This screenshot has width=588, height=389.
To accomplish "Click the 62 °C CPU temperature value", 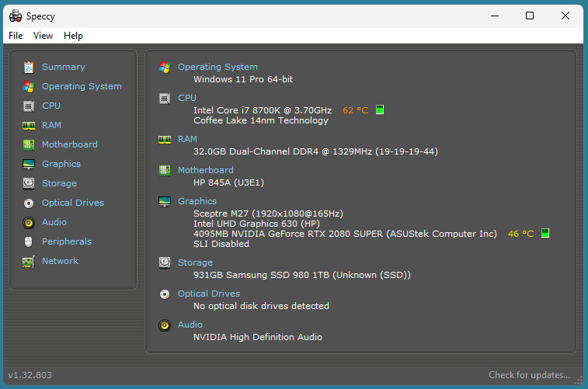I will click(x=356, y=110).
